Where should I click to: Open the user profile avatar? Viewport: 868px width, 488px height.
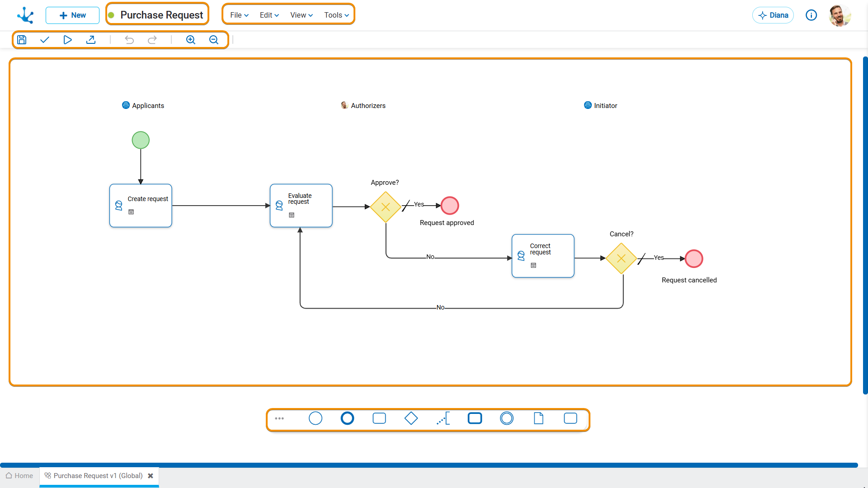point(840,15)
